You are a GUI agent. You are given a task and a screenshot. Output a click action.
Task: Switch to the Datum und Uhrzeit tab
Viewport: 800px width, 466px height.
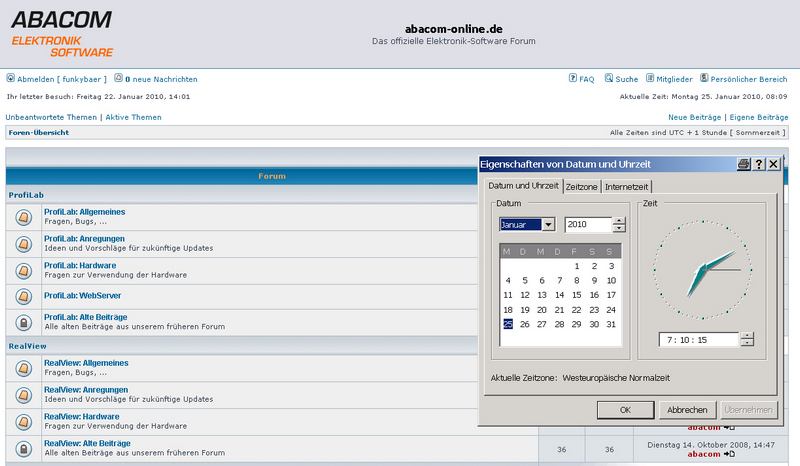523,186
